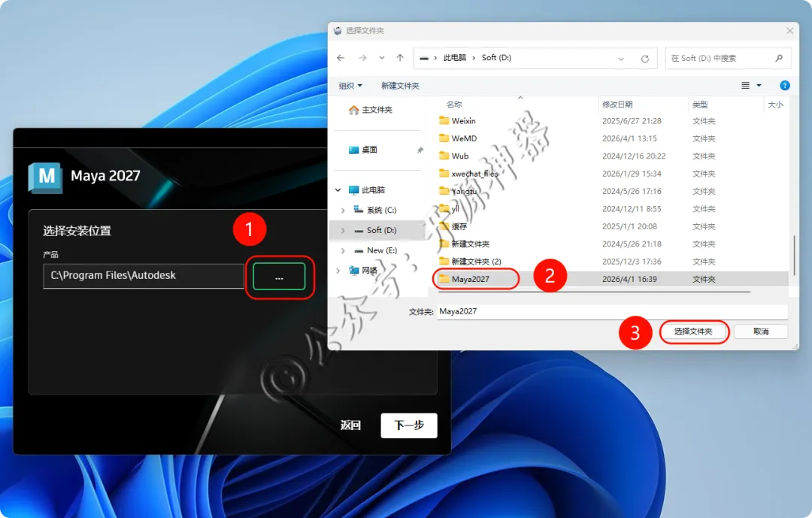
Task: Click 新建文件夹 in the toolbar
Action: point(400,86)
